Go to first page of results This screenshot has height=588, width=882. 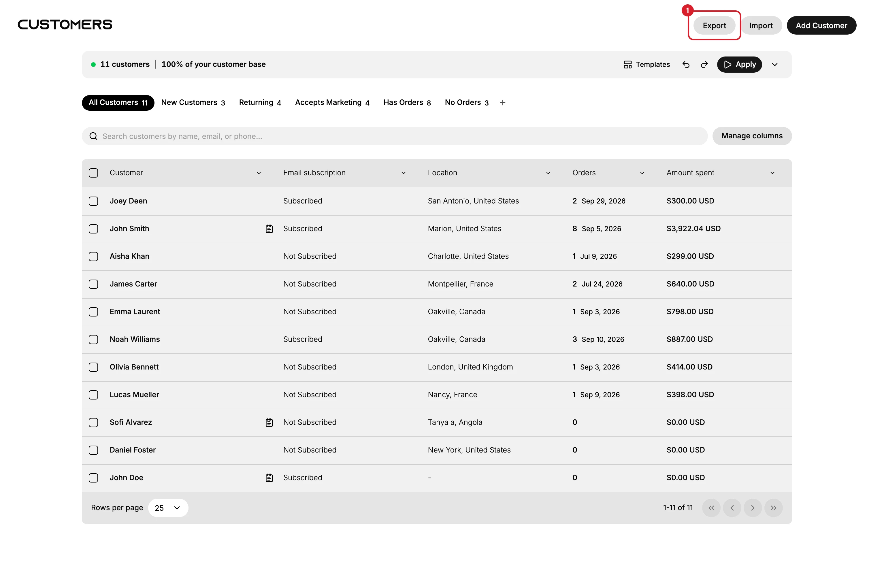(711, 508)
